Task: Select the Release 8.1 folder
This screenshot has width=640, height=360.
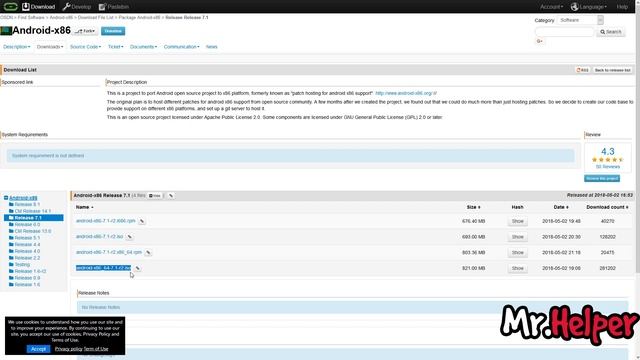Action: (x=27, y=204)
